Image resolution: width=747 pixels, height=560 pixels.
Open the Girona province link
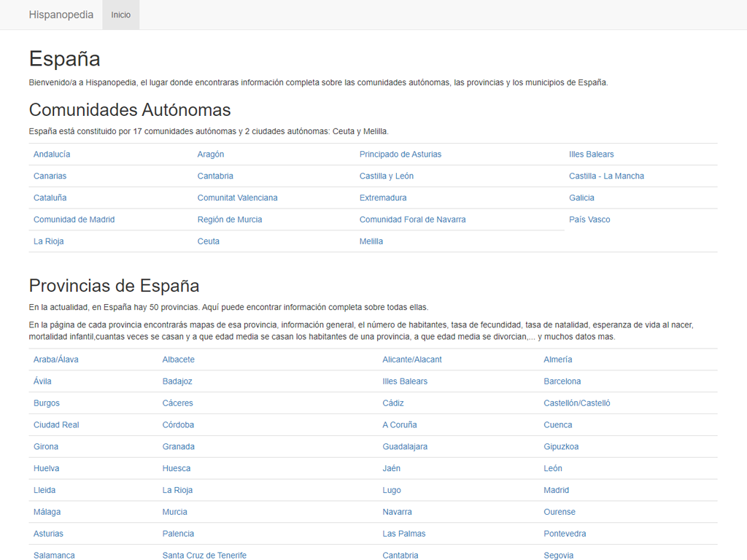(x=46, y=448)
